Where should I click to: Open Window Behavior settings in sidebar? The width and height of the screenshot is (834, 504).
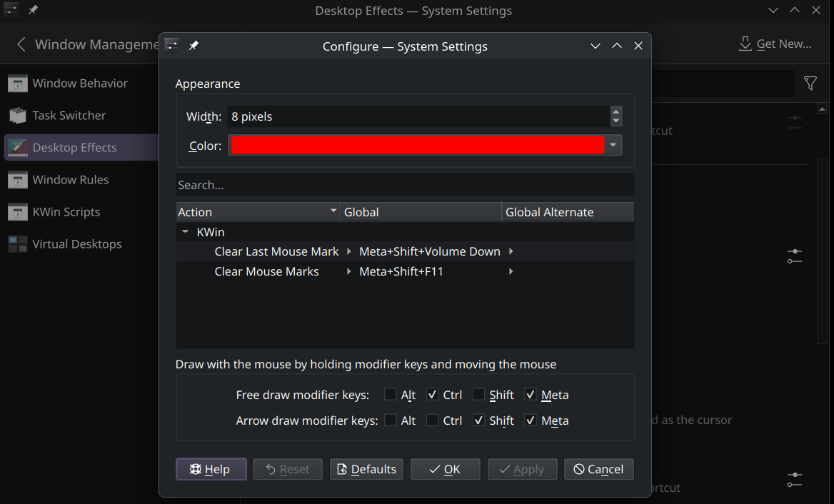pyautogui.click(x=80, y=84)
